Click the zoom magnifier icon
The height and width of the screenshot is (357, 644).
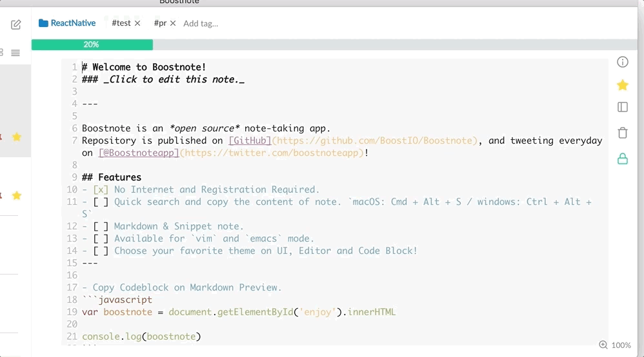(x=603, y=345)
